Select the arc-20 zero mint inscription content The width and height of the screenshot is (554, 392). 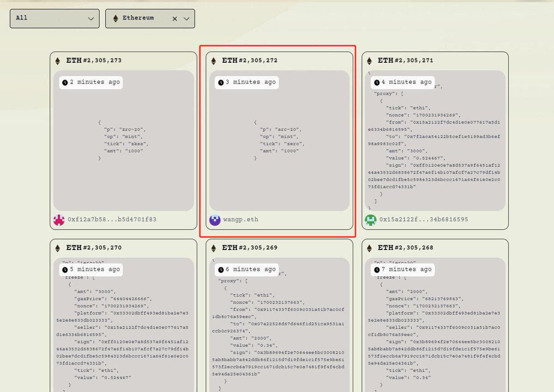(279, 141)
